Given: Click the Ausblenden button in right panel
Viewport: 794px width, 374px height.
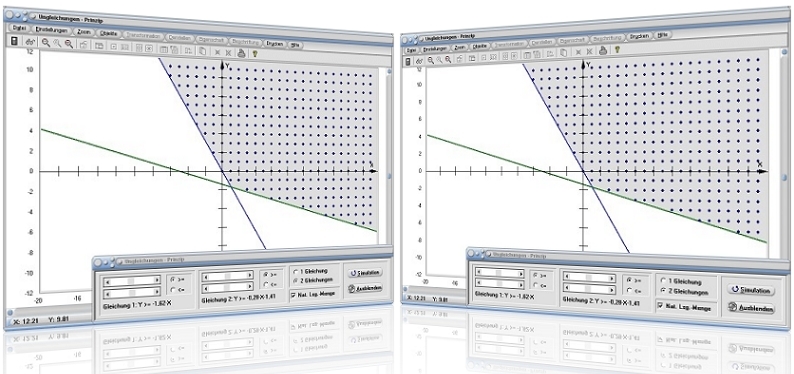Looking at the screenshot, I should pyautogui.click(x=751, y=308).
